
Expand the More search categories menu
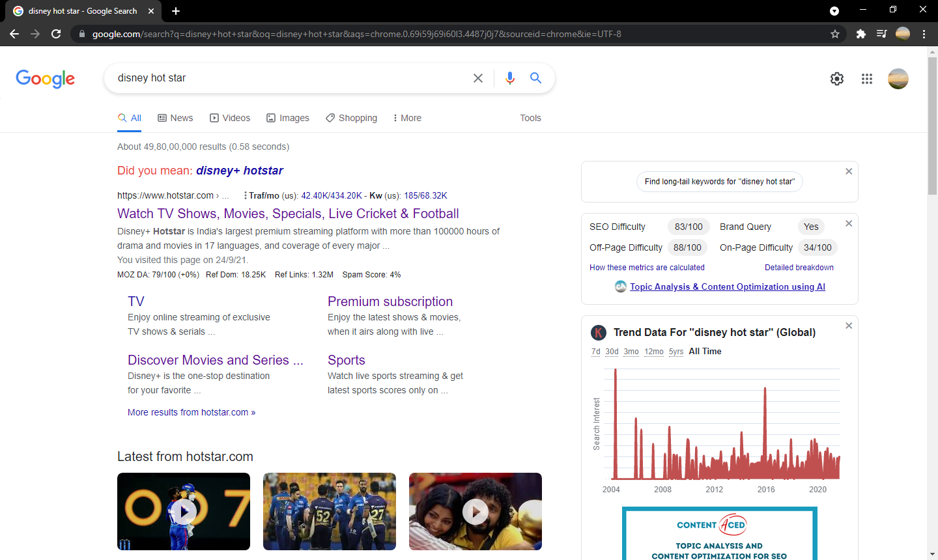click(x=407, y=118)
